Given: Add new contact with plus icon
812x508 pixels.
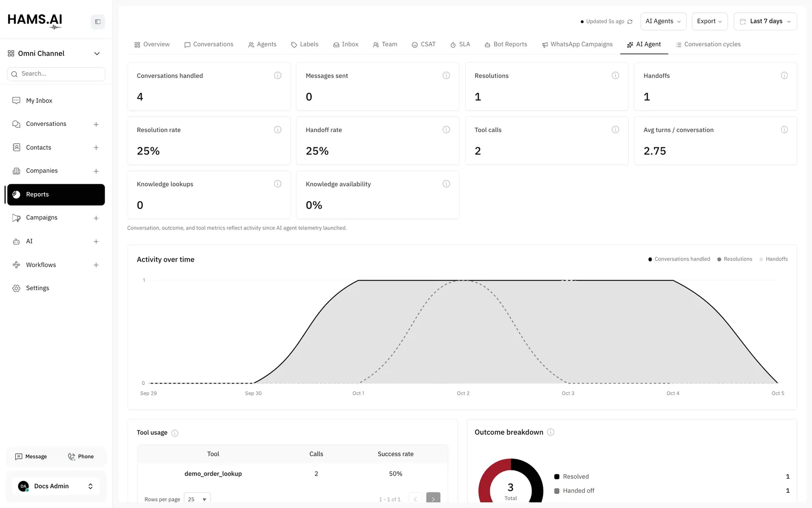Looking at the screenshot, I should click(96, 148).
